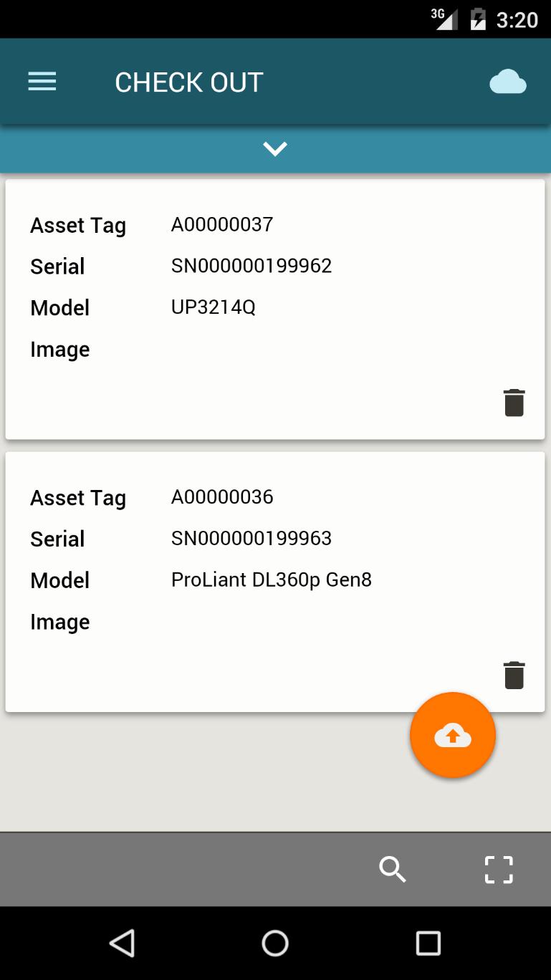Tap the cloud sync icon in header
Viewport: 551px width, 980px height.
[508, 82]
